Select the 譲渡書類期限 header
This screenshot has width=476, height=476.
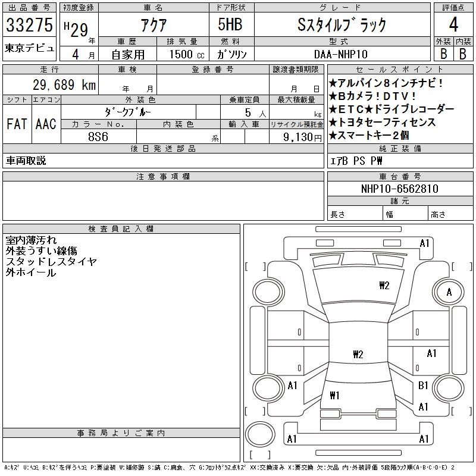click(296, 69)
